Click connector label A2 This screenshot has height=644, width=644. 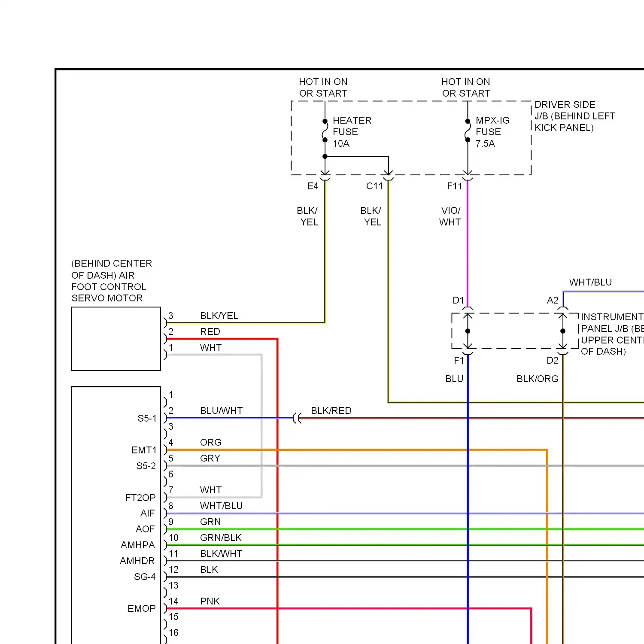coord(553,300)
